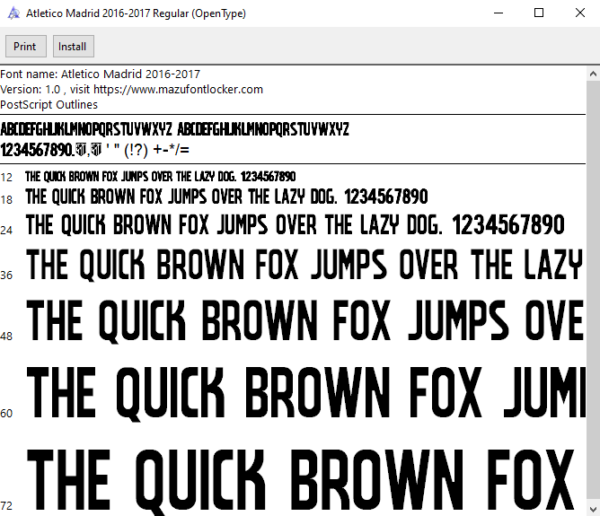The width and height of the screenshot is (600, 516).
Task: Click the 18-point size sample sentence
Action: coord(227,197)
